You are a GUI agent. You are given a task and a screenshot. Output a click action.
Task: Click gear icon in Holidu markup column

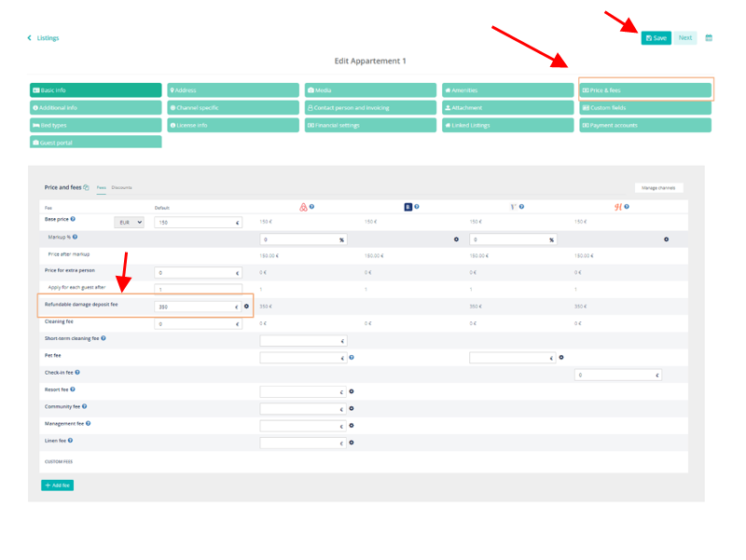pyautogui.click(x=666, y=239)
